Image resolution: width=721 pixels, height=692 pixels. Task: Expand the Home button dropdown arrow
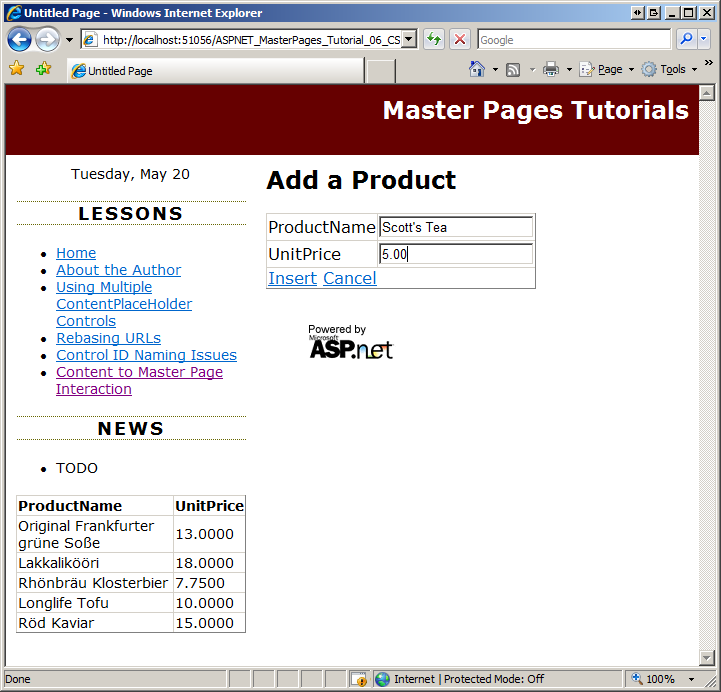coord(495,69)
